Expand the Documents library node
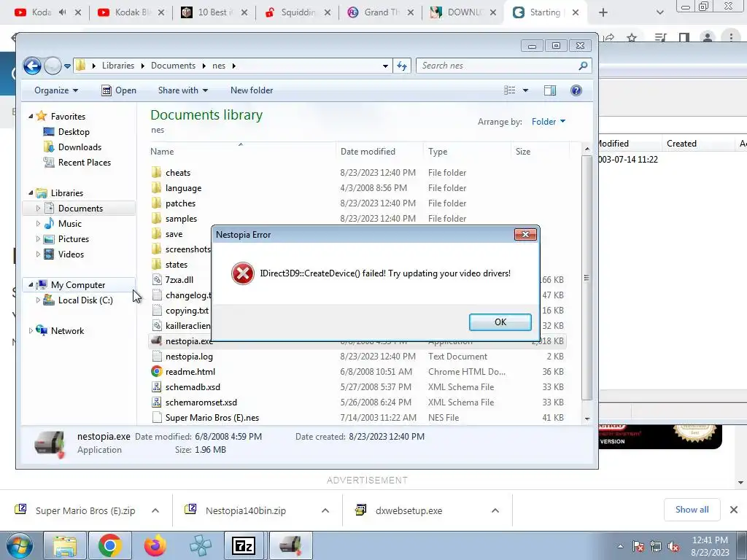This screenshot has width=747, height=560. tap(38, 208)
